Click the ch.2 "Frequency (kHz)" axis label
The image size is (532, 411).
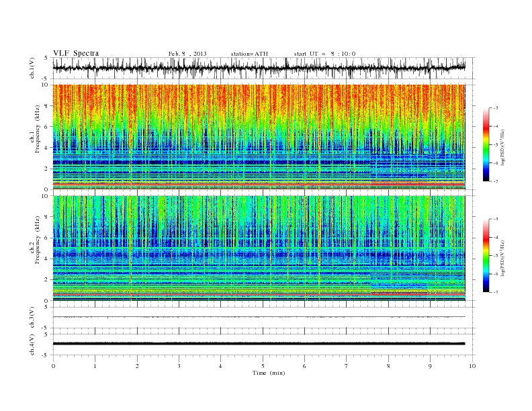tap(37, 239)
